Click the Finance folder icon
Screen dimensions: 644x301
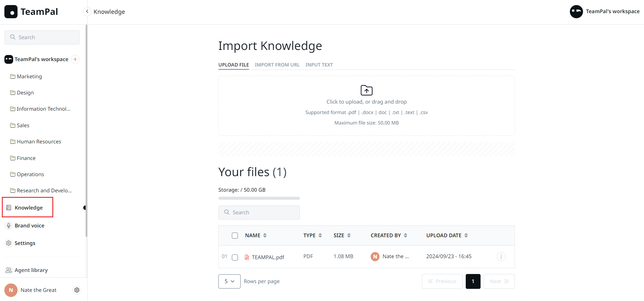(x=12, y=158)
